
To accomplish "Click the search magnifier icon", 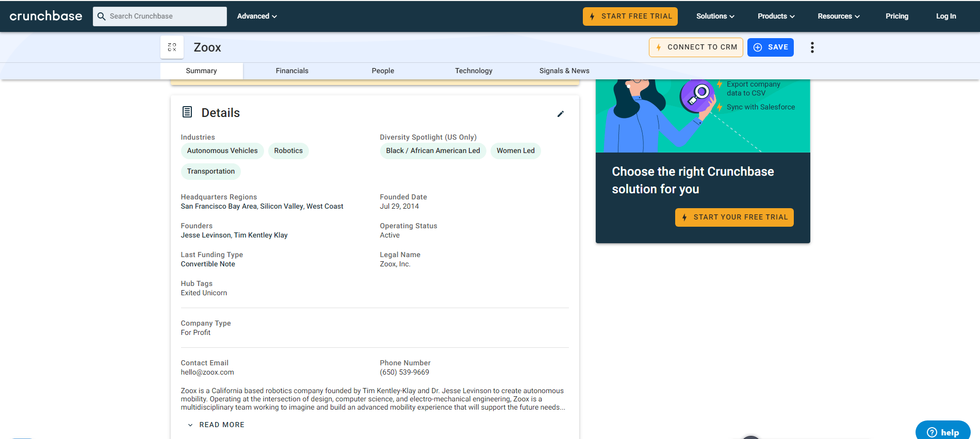I will tap(102, 16).
